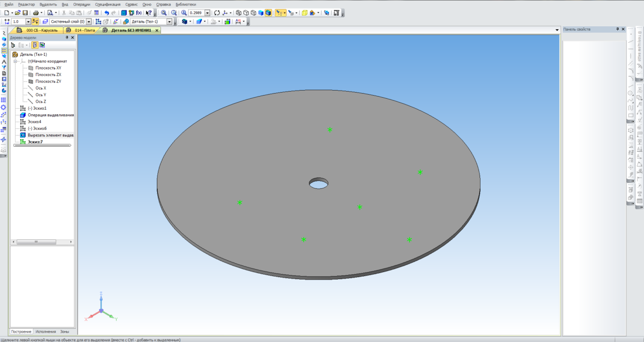Pin the Панель свойств panel
This screenshot has width=644, height=342.
(618, 29)
